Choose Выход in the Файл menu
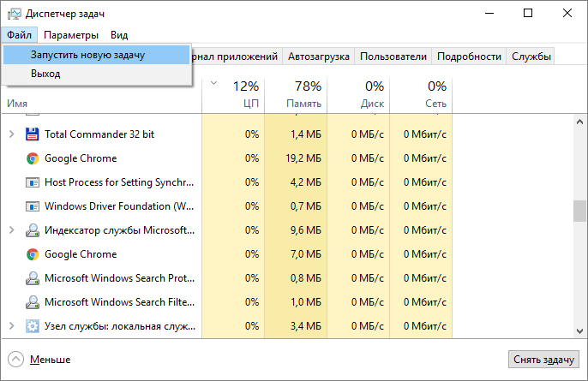588x381 pixels. (x=45, y=74)
